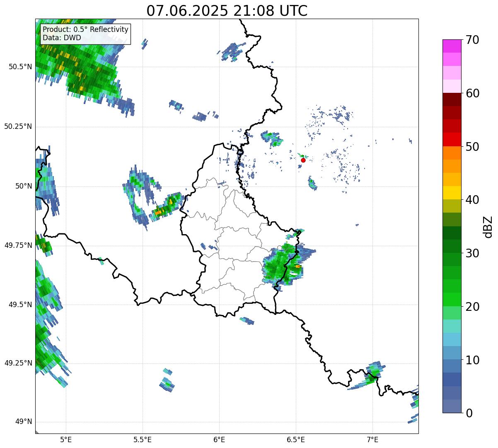Click the colorbar tick label 70
498x448 pixels.
point(472,40)
